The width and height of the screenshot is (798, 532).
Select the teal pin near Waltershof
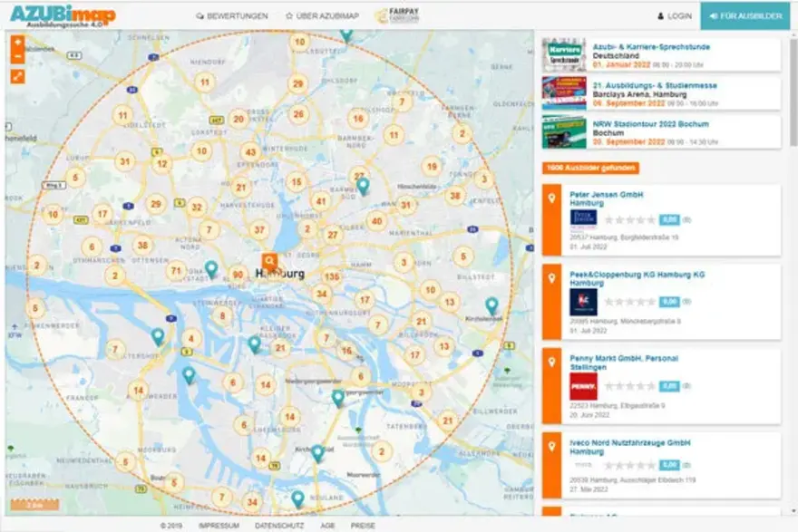[158, 337]
